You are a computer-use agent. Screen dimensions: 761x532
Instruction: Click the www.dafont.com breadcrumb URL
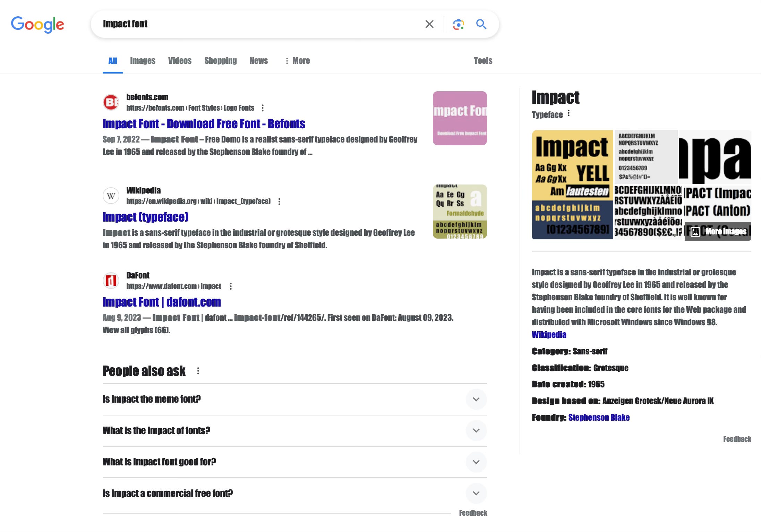173,286
